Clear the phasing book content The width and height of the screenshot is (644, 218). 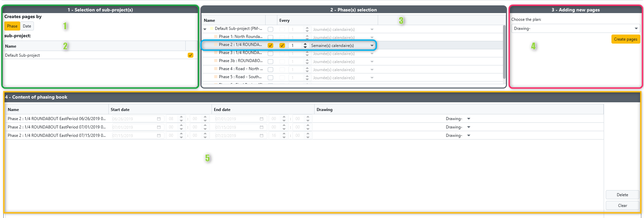[x=622, y=206]
